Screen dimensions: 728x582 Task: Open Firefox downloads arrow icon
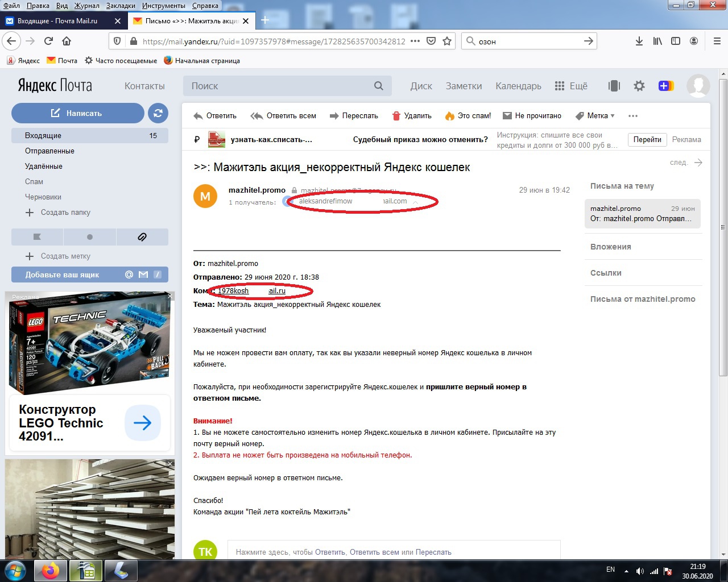click(x=639, y=41)
